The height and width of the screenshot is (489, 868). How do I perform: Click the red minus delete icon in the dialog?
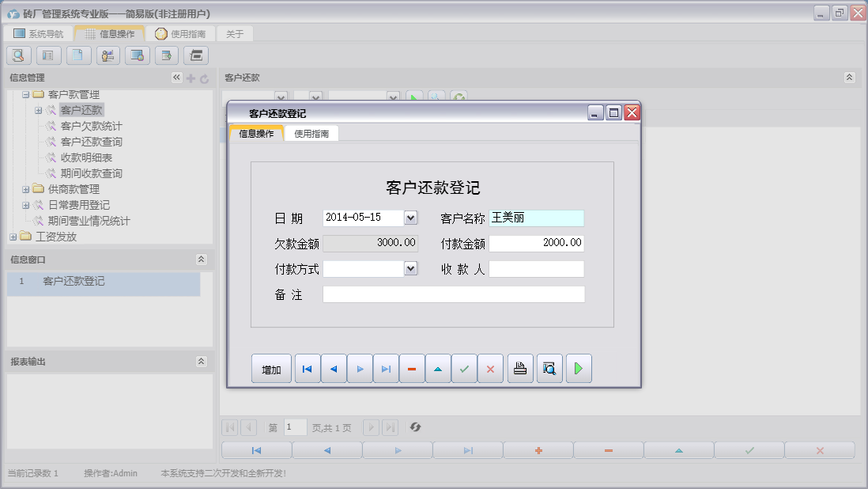pos(412,369)
